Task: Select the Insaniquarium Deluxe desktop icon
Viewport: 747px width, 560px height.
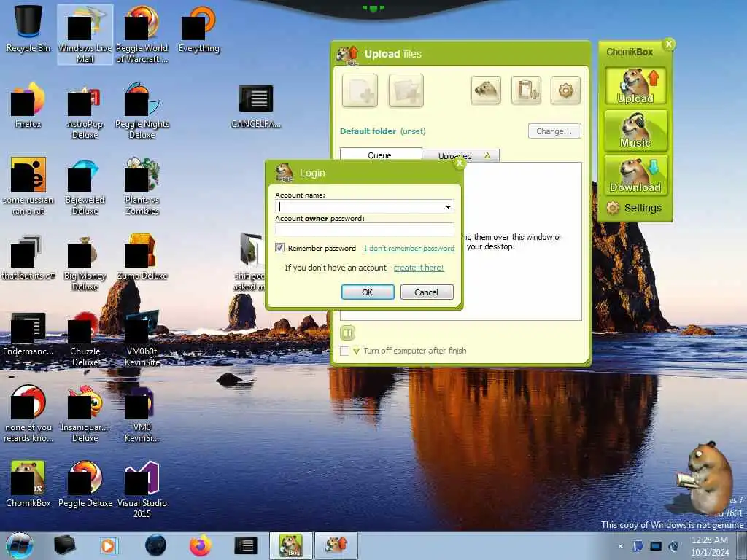Action: (x=85, y=414)
